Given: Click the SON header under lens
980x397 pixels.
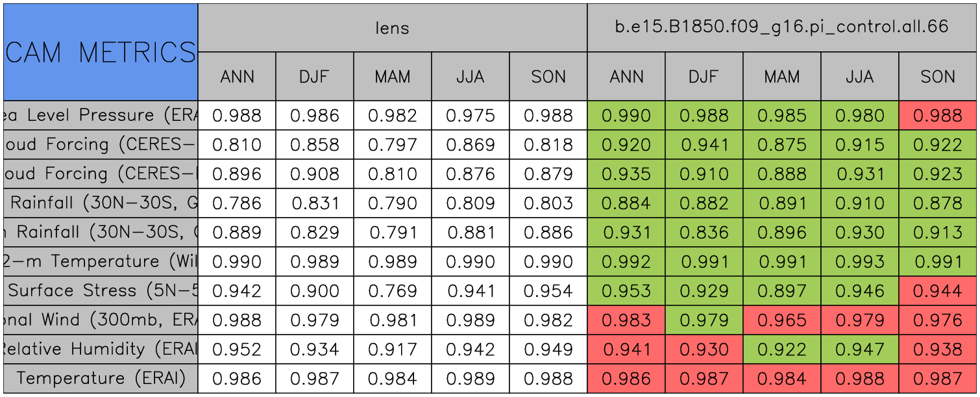Looking at the screenshot, I should coord(548,77).
